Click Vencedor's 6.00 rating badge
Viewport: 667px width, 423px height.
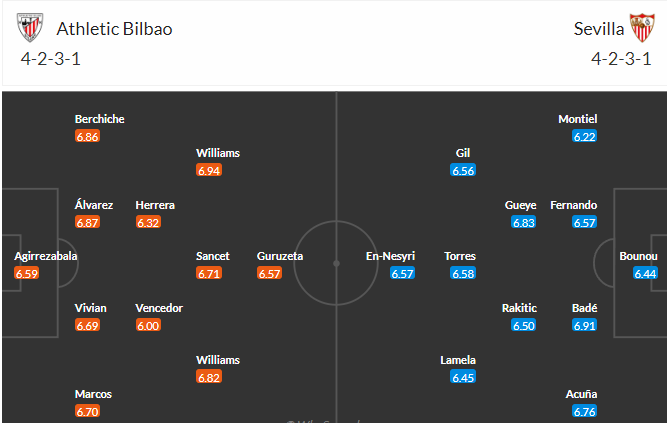click(148, 326)
